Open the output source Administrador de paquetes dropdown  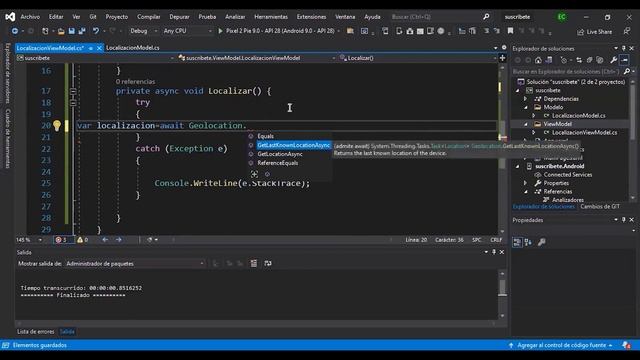(135, 264)
